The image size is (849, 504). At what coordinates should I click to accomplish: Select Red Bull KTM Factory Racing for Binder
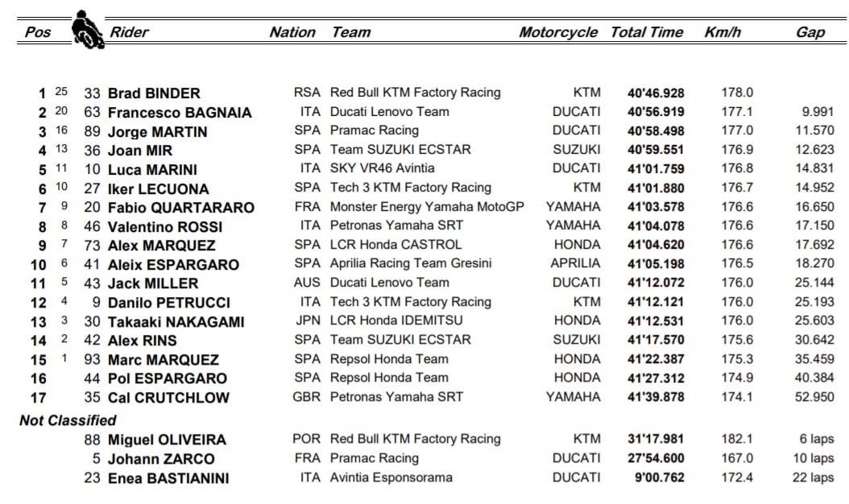(x=415, y=93)
